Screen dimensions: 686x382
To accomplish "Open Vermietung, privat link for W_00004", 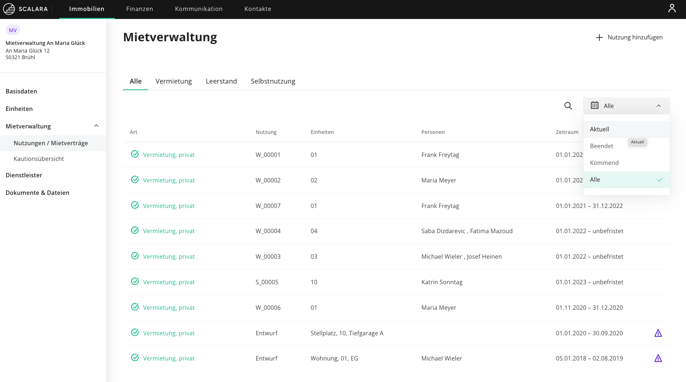I will (x=168, y=231).
